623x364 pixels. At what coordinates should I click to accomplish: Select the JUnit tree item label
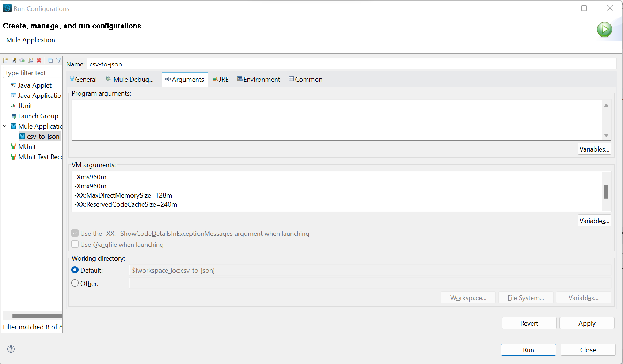[25, 106]
